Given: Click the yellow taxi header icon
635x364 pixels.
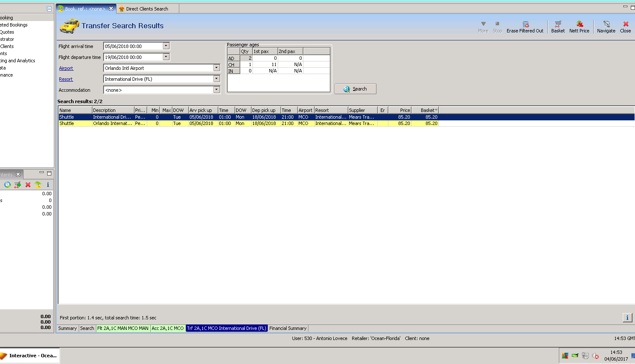Looking at the screenshot, I should click(69, 26).
